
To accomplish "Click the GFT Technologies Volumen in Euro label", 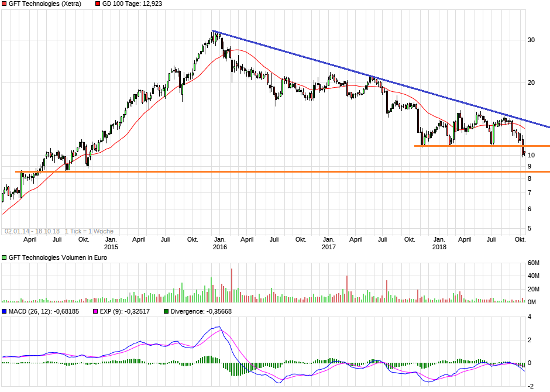I will pyautogui.click(x=58, y=257).
